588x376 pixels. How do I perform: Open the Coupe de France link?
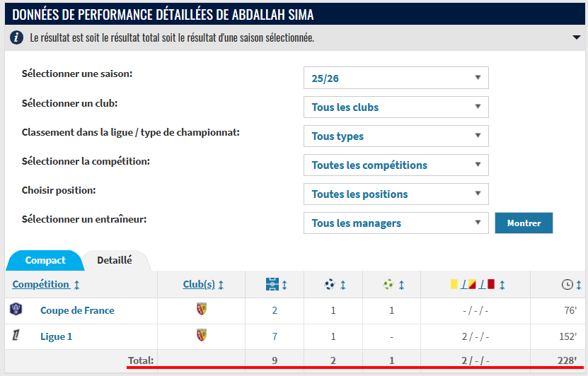pos(77,310)
